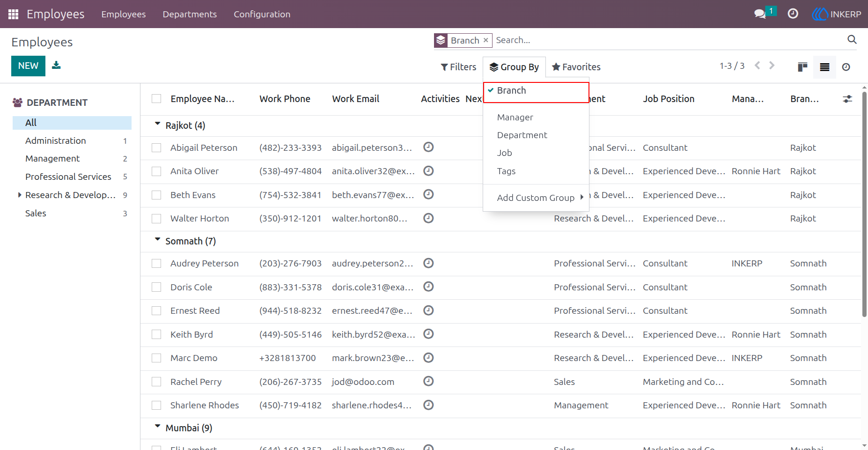Viewport: 868px width, 450px height.
Task: Select Beth Evans row checkbox
Action: click(156, 195)
